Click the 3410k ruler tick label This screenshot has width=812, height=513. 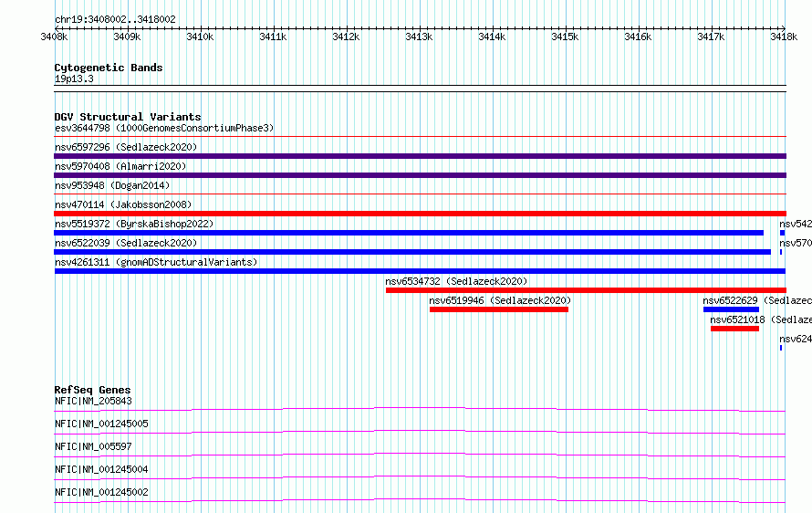[200, 37]
